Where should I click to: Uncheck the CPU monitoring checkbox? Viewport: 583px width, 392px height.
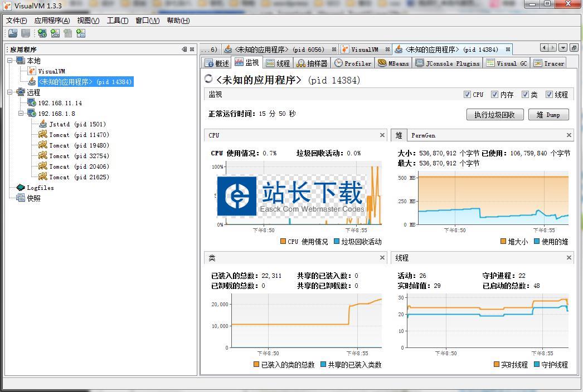(467, 95)
